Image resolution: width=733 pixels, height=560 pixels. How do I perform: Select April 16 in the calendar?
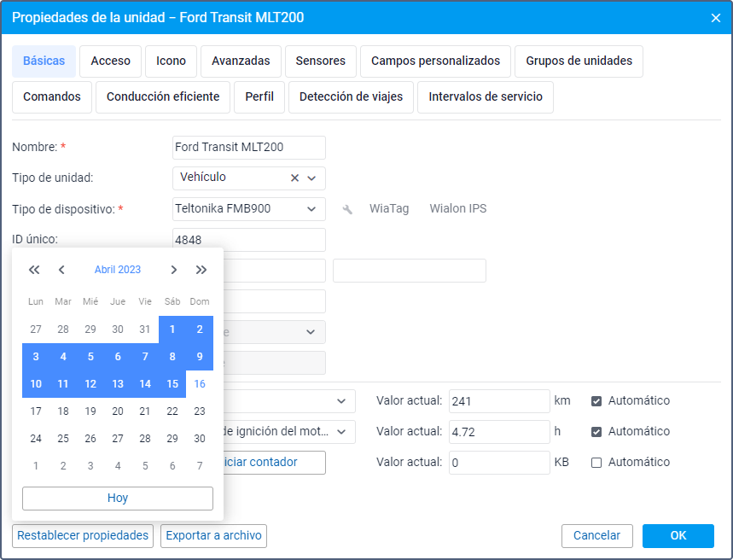click(200, 384)
